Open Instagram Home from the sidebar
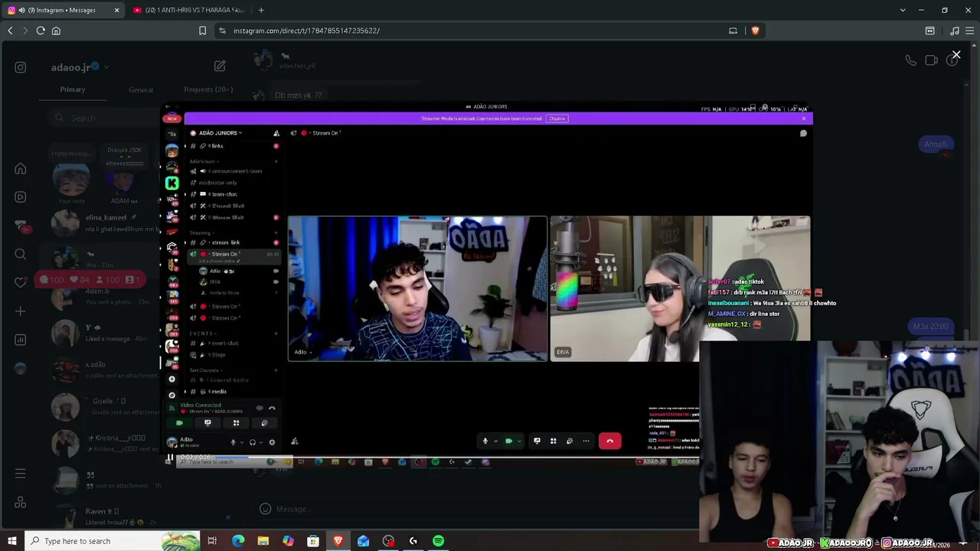Image resolution: width=980 pixels, height=551 pixels. [21, 169]
